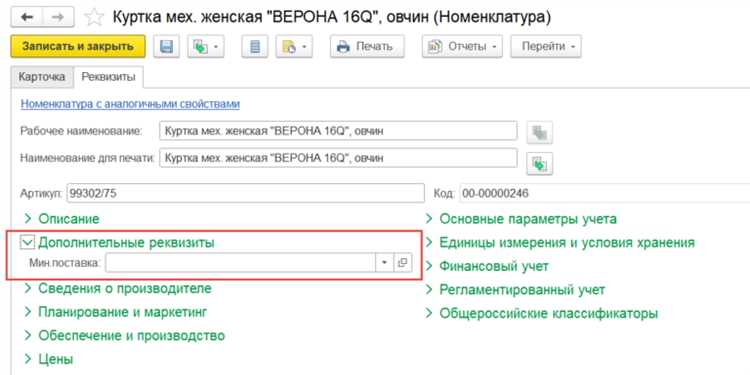The image size is (750, 375).
Task: Click the Печать print button
Action: (x=367, y=46)
